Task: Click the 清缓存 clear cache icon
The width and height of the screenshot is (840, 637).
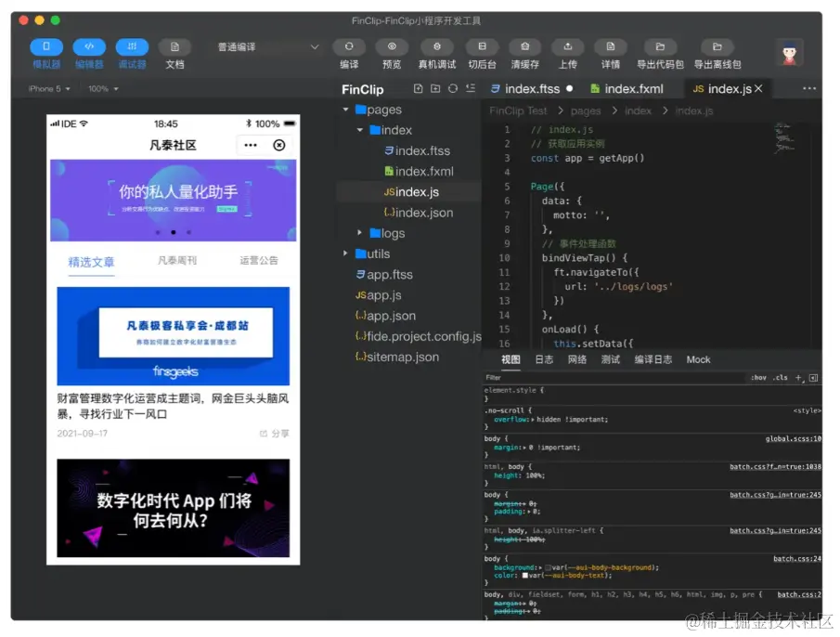Action: click(x=525, y=47)
